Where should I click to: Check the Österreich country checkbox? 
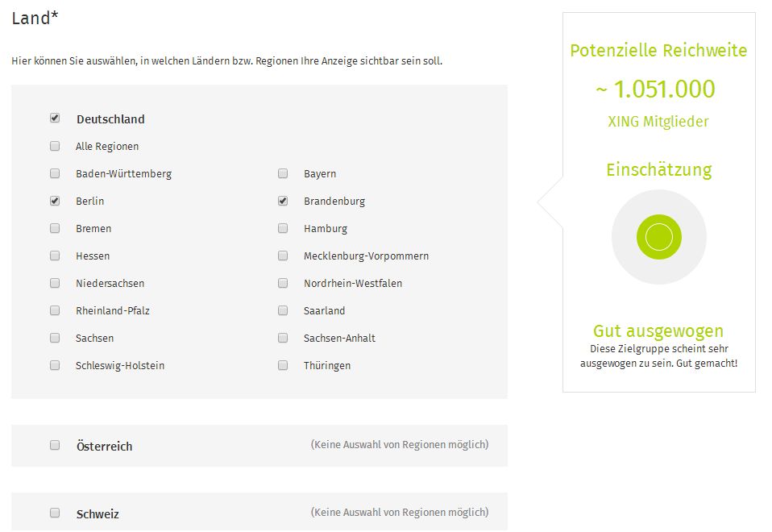pos(55,445)
